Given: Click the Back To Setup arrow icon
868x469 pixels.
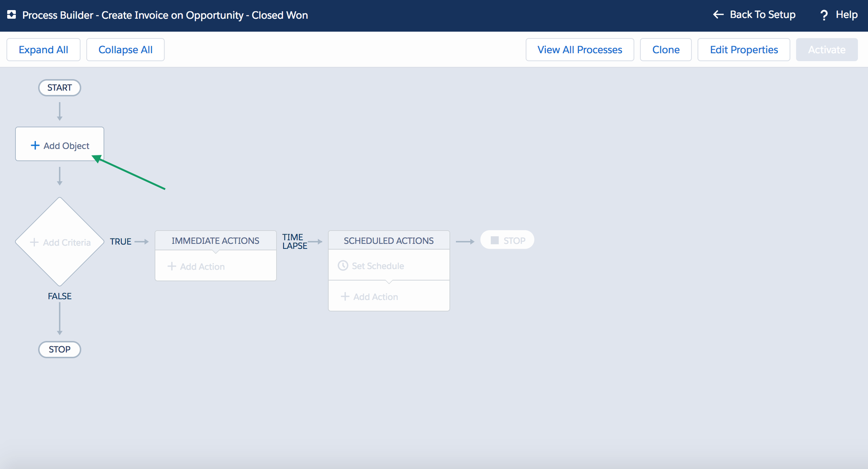Looking at the screenshot, I should pos(718,14).
